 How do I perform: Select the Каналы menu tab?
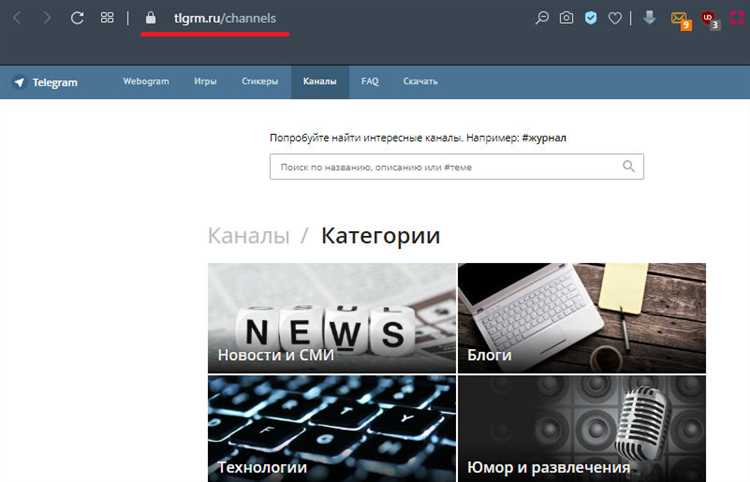(320, 82)
